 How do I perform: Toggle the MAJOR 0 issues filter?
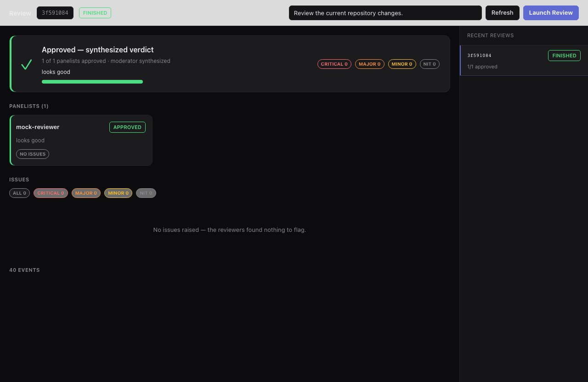[86, 193]
